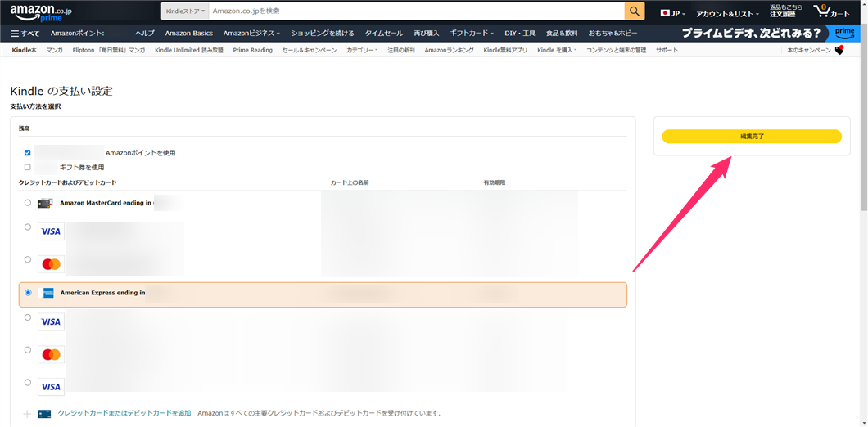Screen dimensions: 868x427
Task: Click クレジットカードまたはデビットカードを追加 link
Action: point(124,413)
